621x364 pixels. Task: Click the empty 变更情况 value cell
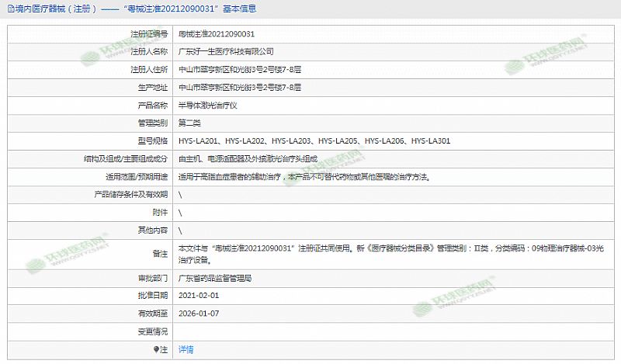[388, 331]
